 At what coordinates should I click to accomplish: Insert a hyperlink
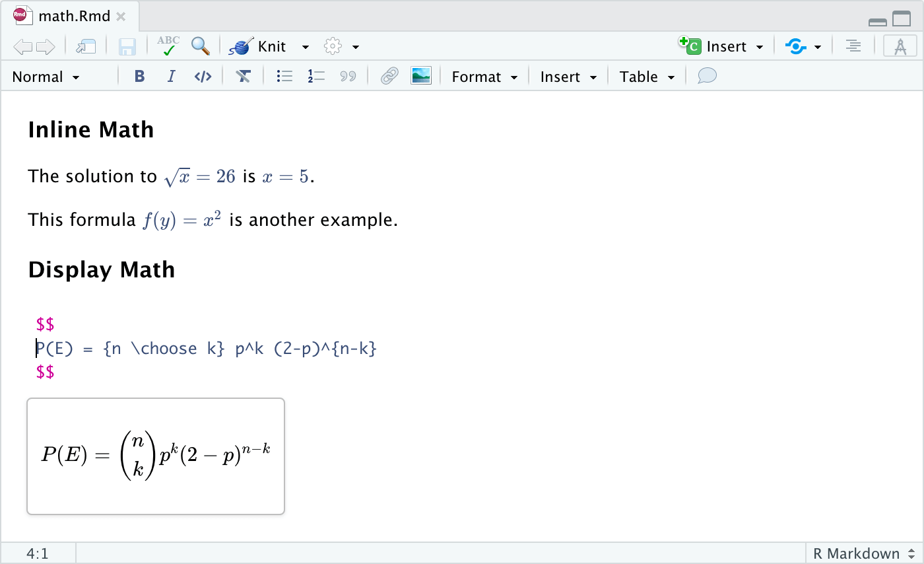[x=389, y=76]
